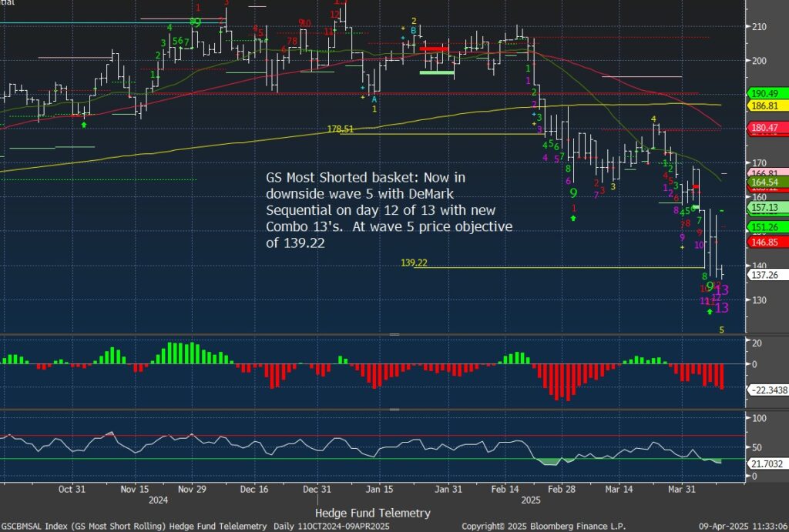Click the 210 tick on the price axis

[x=759, y=27]
